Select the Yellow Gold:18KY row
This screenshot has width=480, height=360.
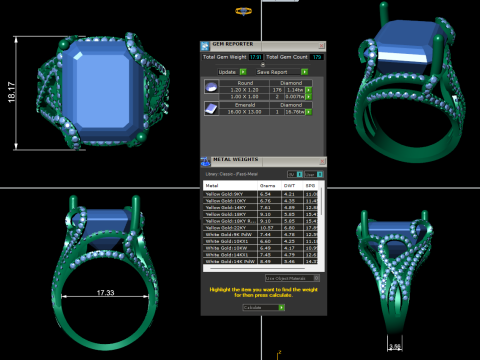click(260, 214)
